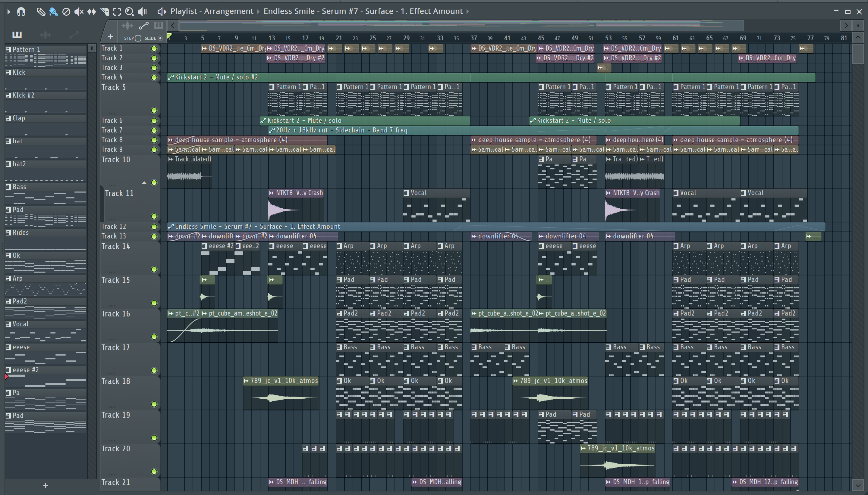This screenshot has height=495, width=868.
Task: Show pattern clips in the picker
Action: [17, 34]
